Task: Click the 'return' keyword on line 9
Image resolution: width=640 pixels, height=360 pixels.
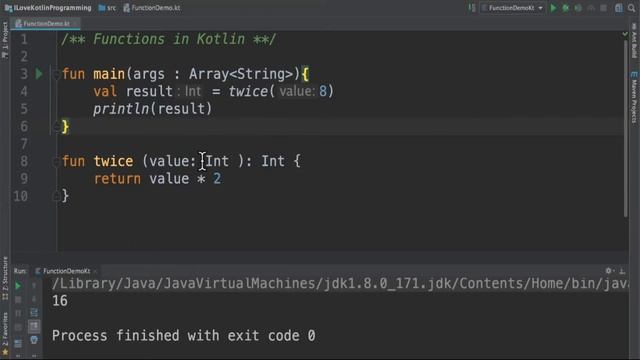Action: pos(117,179)
